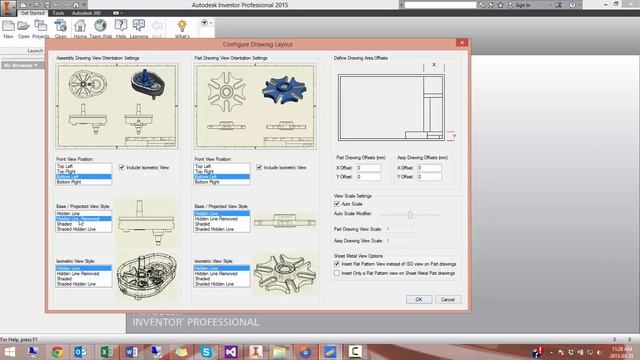This screenshot has height=360, width=640.
Task: Select Shaded in part Base View Style
Action: 221,224
